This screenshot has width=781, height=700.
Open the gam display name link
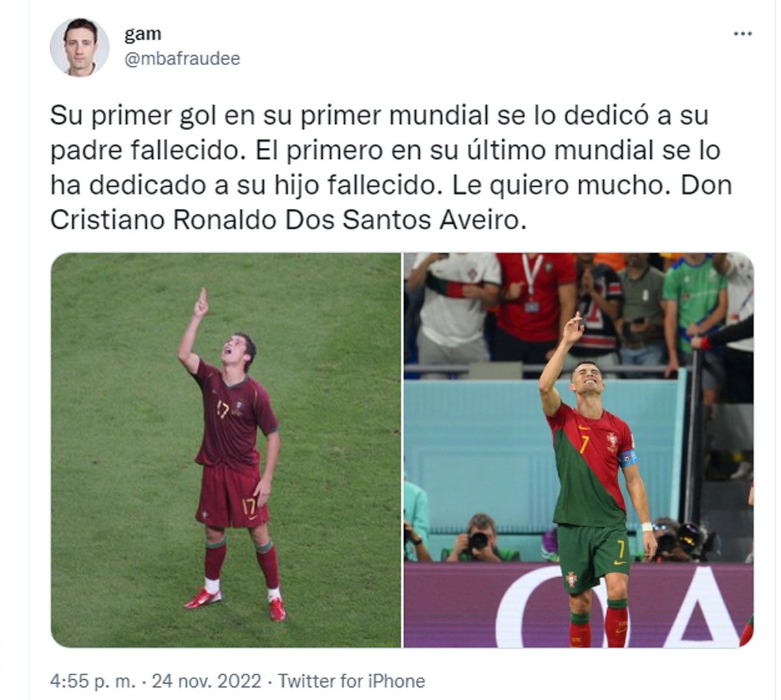click(x=143, y=34)
